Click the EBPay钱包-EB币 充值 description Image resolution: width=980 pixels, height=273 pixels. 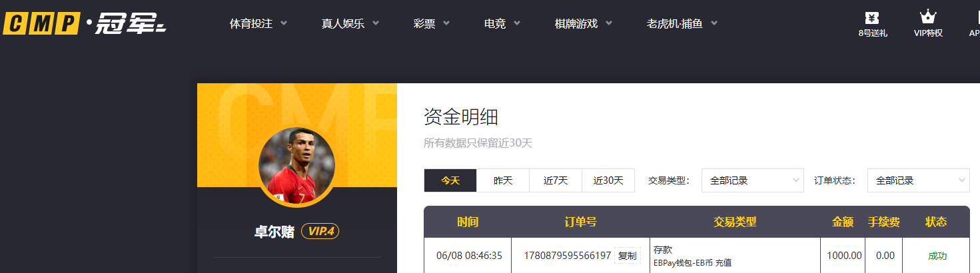click(x=694, y=263)
